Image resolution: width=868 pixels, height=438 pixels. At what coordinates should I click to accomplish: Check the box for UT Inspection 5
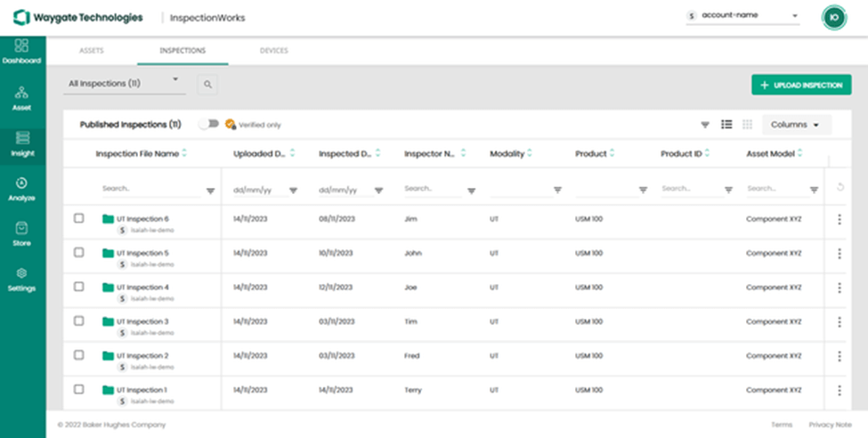tap(79, 253)
